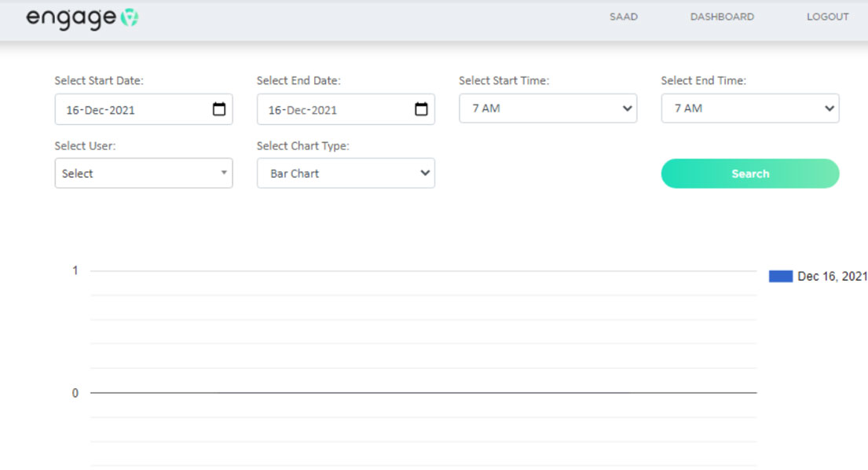The width and height of the screenshot is (868, 470).
Task: Expand the Select Start Time 7 AM dropdown
Action: tap(548, 108)
